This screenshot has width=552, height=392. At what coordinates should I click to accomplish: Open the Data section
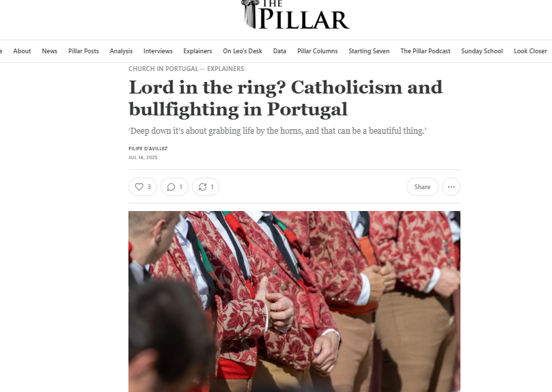coord(279,51)
